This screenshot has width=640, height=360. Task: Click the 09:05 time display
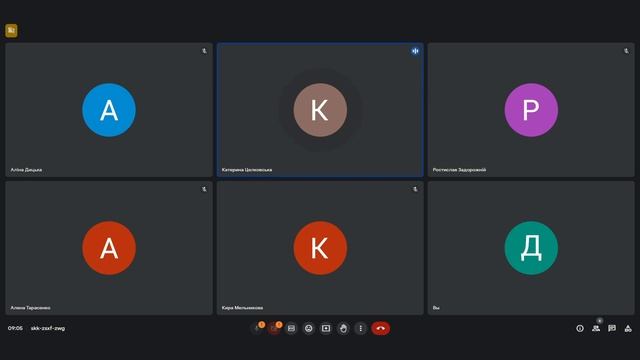coord(15,328)
